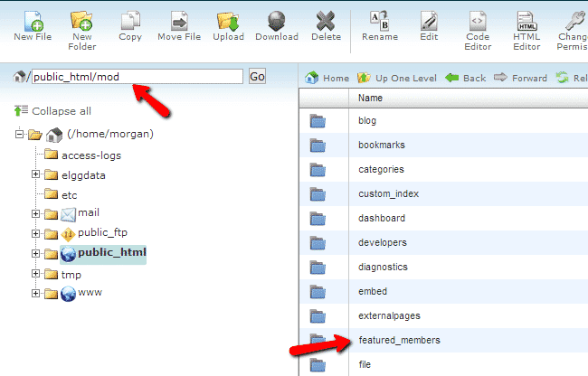Select the bookmarks folder row

(443, 145)
